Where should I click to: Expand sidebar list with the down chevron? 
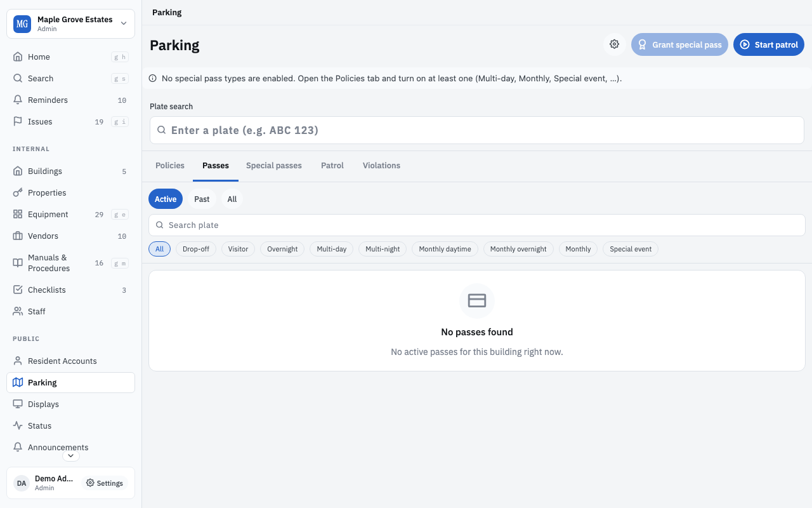[x=70, y=455]
